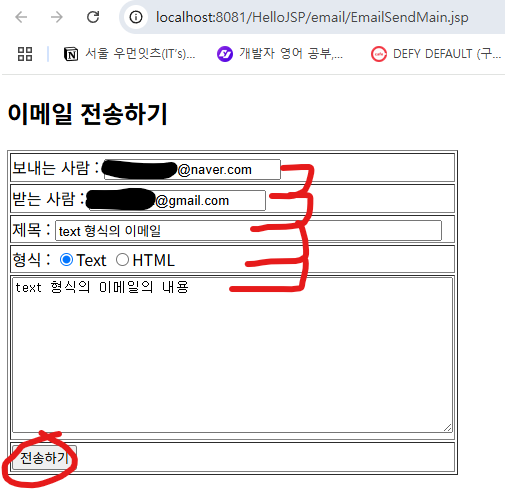Reload the page with refresh icon
This screenshot has width=505, height=496.
(x=93, y=17)
